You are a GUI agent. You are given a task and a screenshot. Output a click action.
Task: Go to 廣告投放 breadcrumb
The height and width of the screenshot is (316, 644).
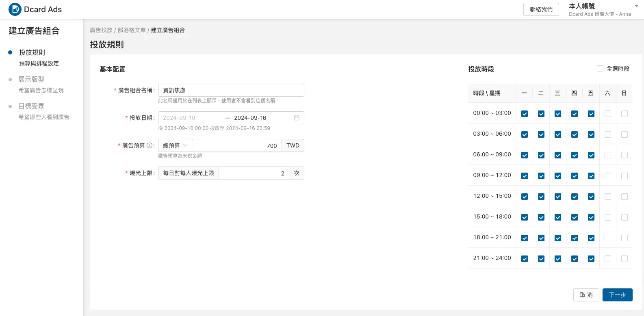coord(101,30)
